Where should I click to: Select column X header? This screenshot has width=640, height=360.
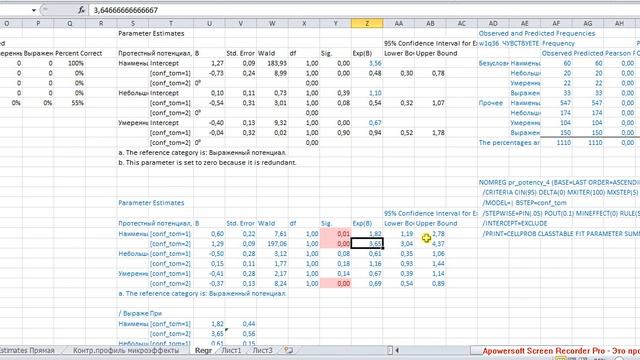point(304,24)
